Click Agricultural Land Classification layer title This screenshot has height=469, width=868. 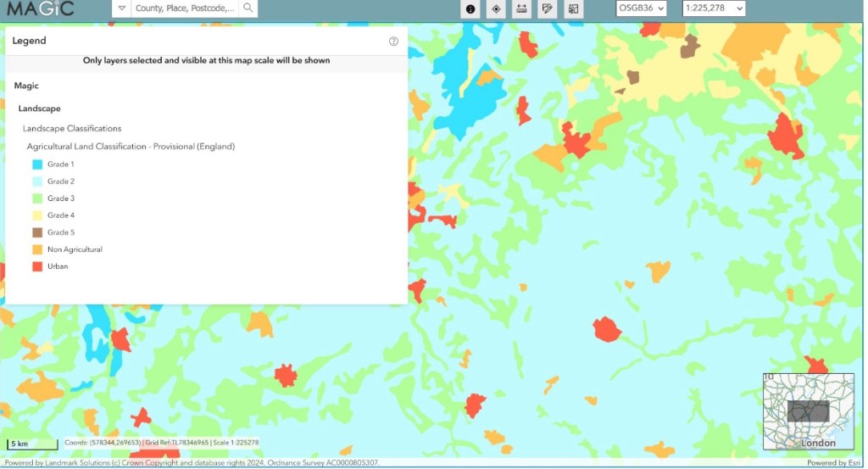(x=131, y=147)
